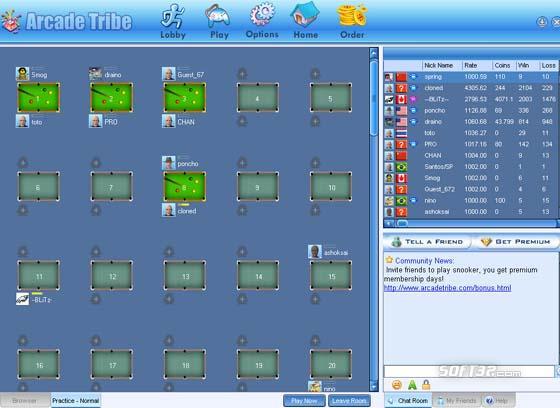
Task: Join pool table 20
Action: pos(331,364)
